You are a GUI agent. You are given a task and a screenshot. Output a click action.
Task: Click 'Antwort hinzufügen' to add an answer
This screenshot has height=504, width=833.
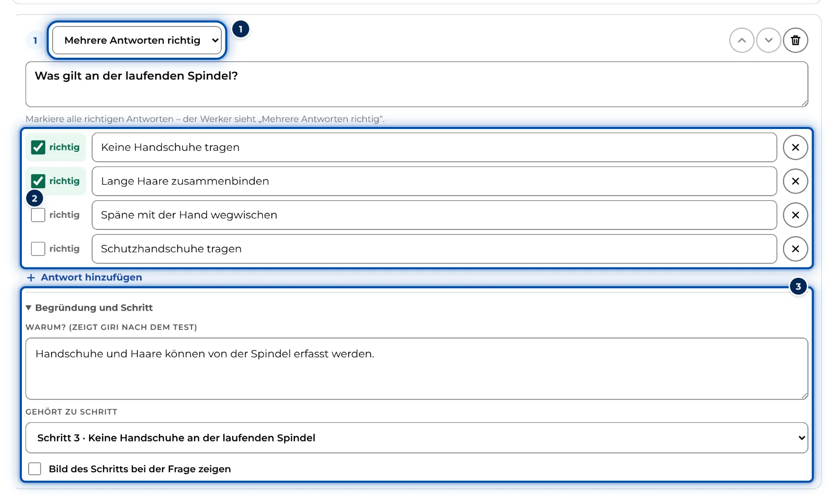[x=84, y=277]
